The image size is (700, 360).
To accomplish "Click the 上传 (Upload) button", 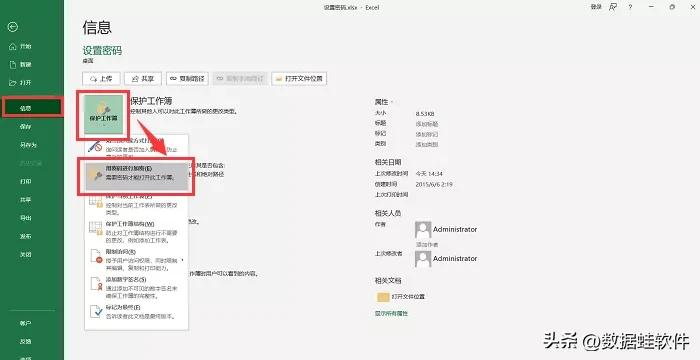I will [101, 79].
